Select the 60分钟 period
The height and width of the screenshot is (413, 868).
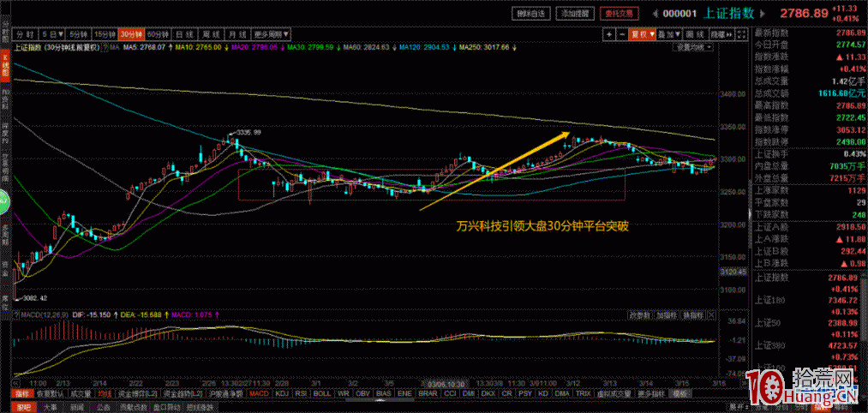click(159, 34)
